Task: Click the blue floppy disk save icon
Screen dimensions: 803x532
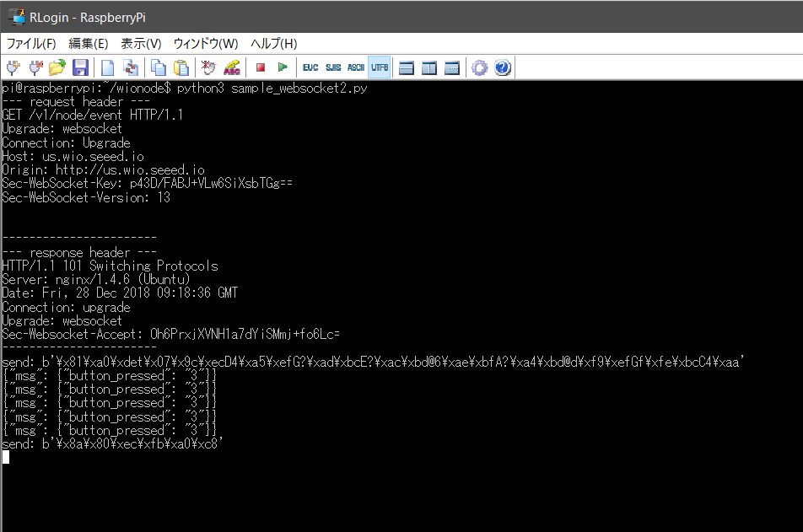Action: [80, 67]
